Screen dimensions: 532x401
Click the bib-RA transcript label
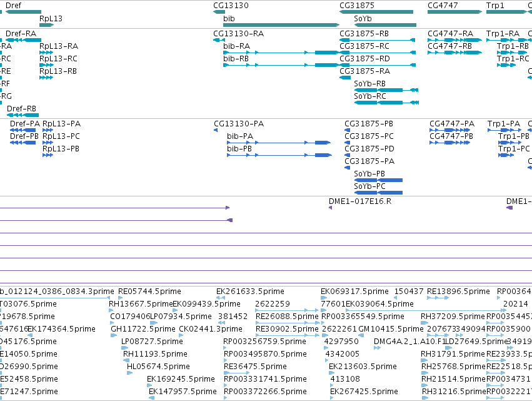click(x=236, y=46)
